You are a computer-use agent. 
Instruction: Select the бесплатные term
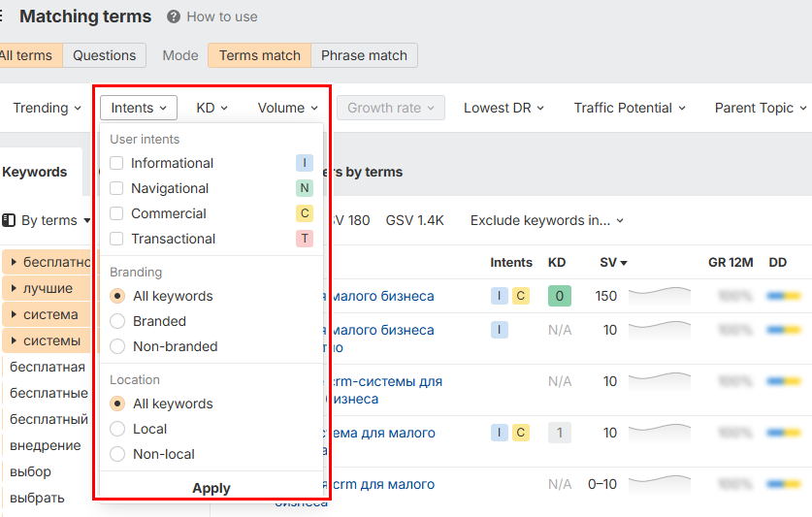click(49, 393)
